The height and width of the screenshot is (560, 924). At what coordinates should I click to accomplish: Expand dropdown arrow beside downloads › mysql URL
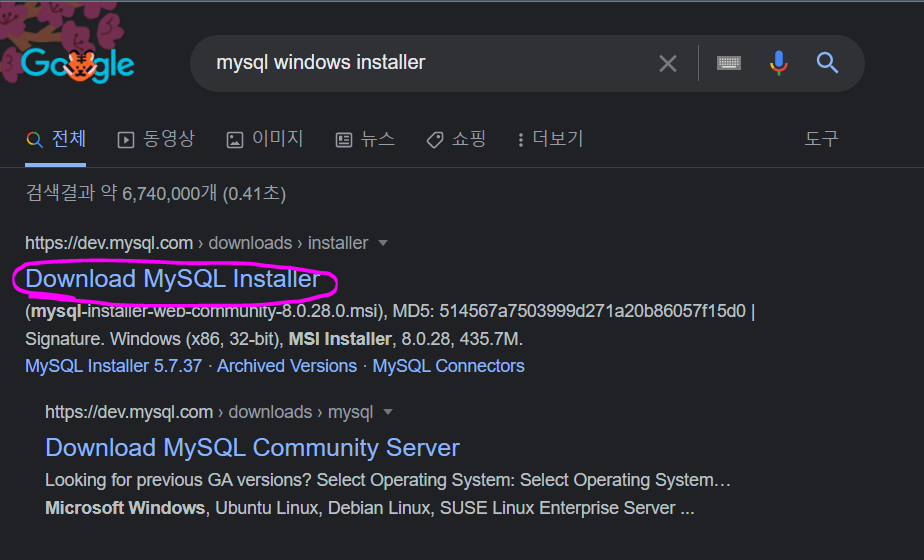388,412
